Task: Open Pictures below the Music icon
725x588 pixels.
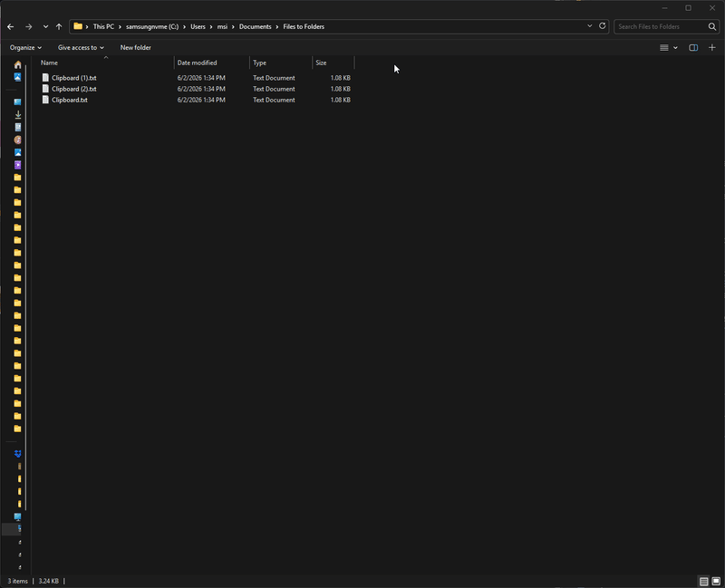Action: (17, 152)
